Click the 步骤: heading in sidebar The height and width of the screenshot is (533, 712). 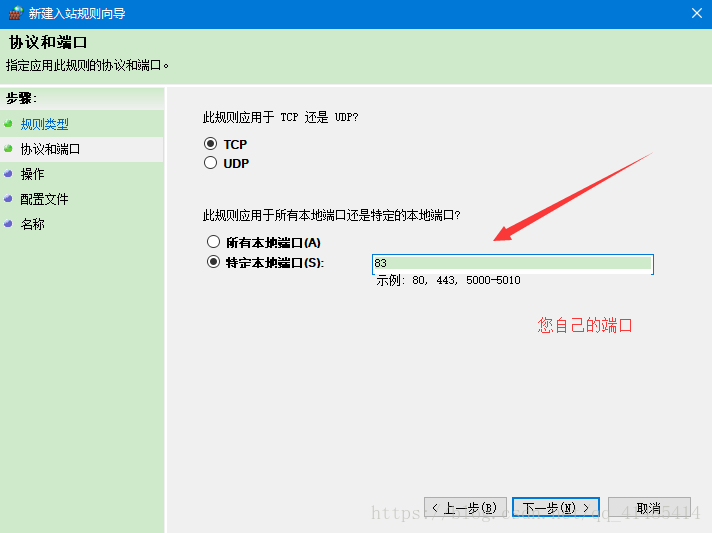tap(21, 98)
